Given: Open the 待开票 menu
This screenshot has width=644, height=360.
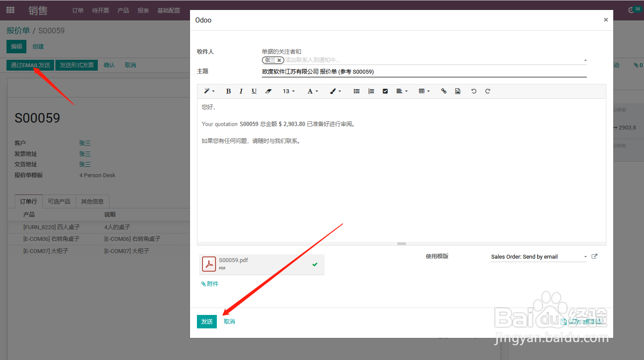Looking at the screenshot, I should coord(101,10).
